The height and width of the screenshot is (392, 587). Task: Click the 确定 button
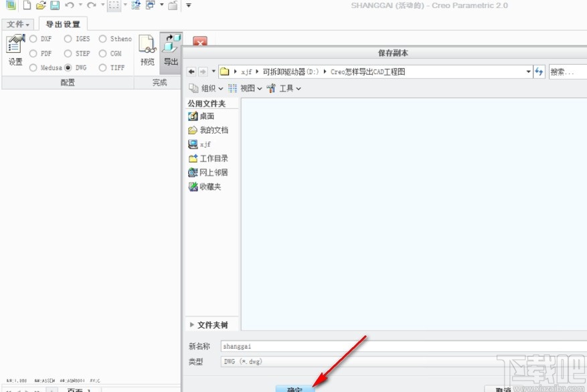[x=295, y=389]
